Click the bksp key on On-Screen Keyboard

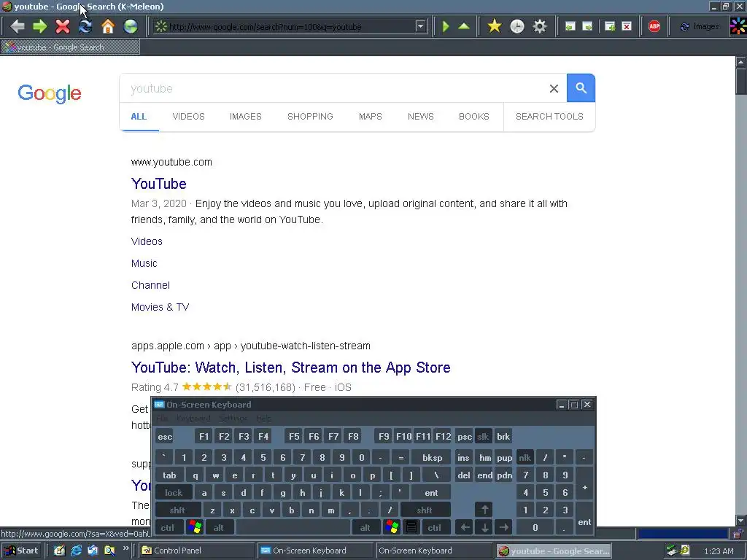coord(432,458)
